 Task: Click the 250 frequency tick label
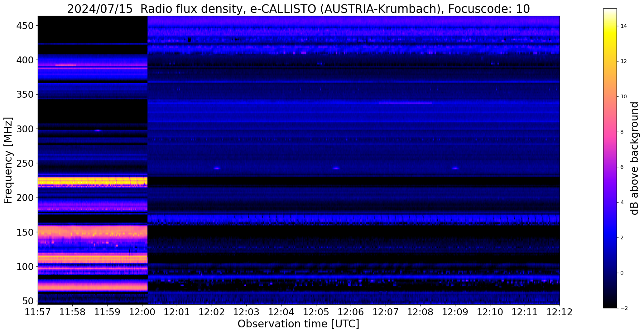click(24, 163)
